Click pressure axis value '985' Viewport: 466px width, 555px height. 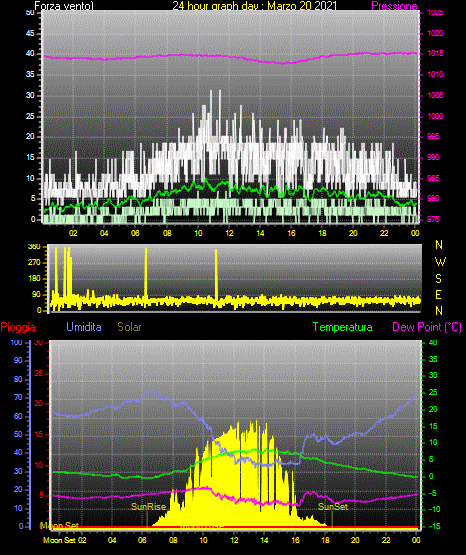pyautogui.click(x=433, y=178)
